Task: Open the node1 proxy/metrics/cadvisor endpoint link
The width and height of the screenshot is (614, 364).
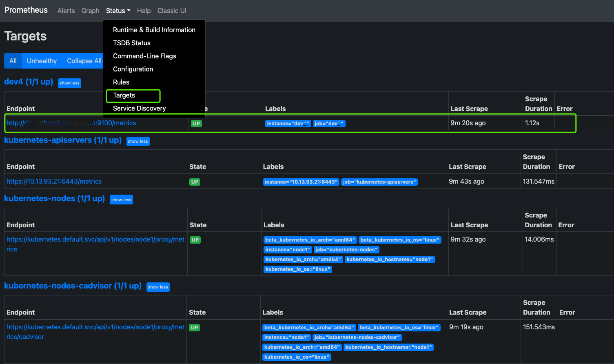Action: click(95, 332)
